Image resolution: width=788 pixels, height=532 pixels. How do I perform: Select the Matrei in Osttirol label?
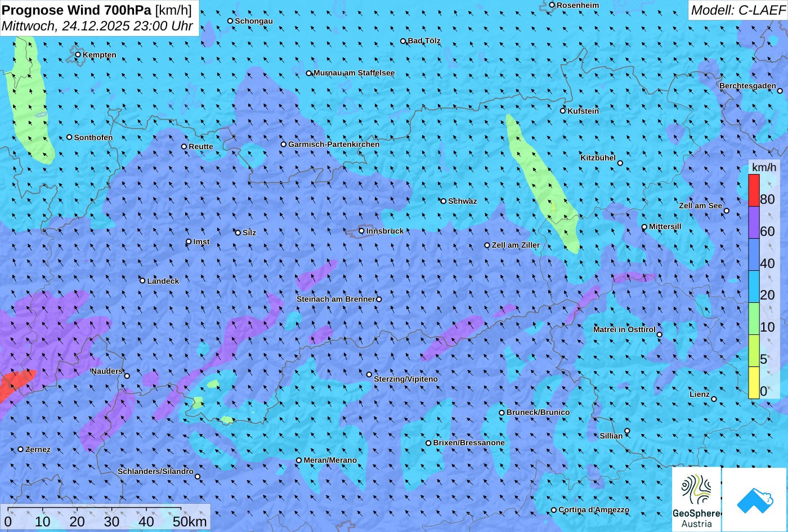[x=625, y=329]
